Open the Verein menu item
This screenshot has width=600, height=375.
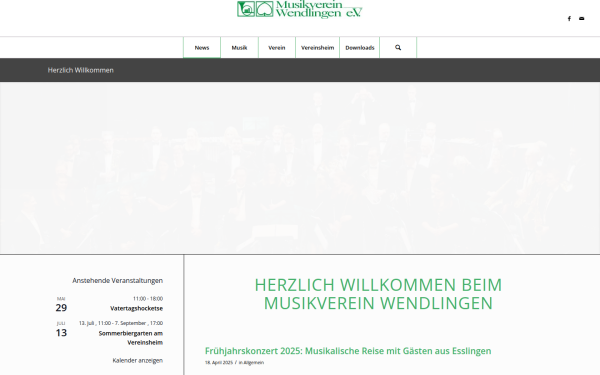(x=277, y=47)
